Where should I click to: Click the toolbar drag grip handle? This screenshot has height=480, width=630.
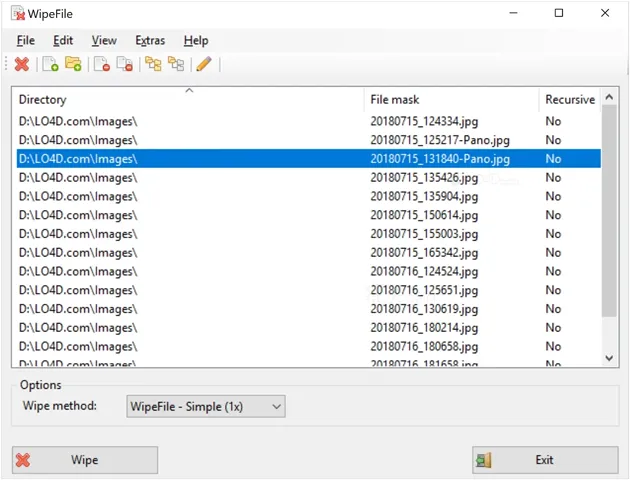[x=6, y=64]
